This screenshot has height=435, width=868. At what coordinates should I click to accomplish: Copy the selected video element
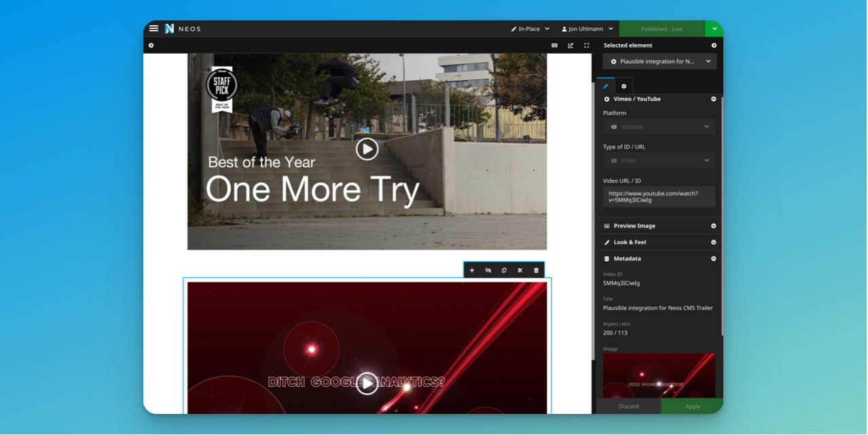tap(504, 270)
